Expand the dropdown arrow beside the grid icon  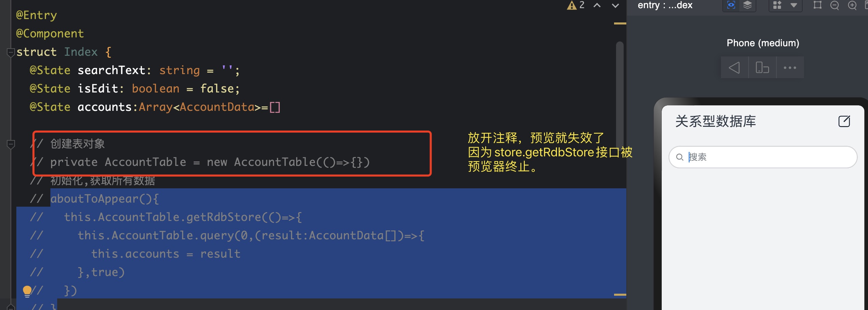point(794,5)
